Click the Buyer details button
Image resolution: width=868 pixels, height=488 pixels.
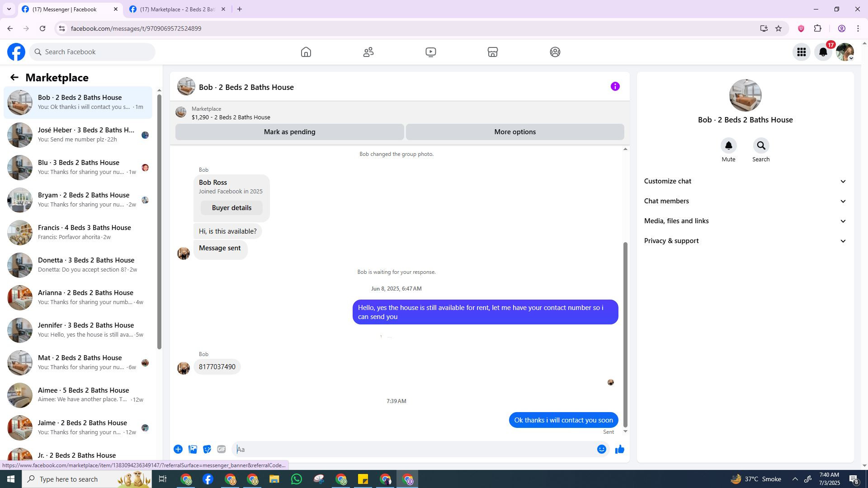pyautogui.click(x=231, y=208)
